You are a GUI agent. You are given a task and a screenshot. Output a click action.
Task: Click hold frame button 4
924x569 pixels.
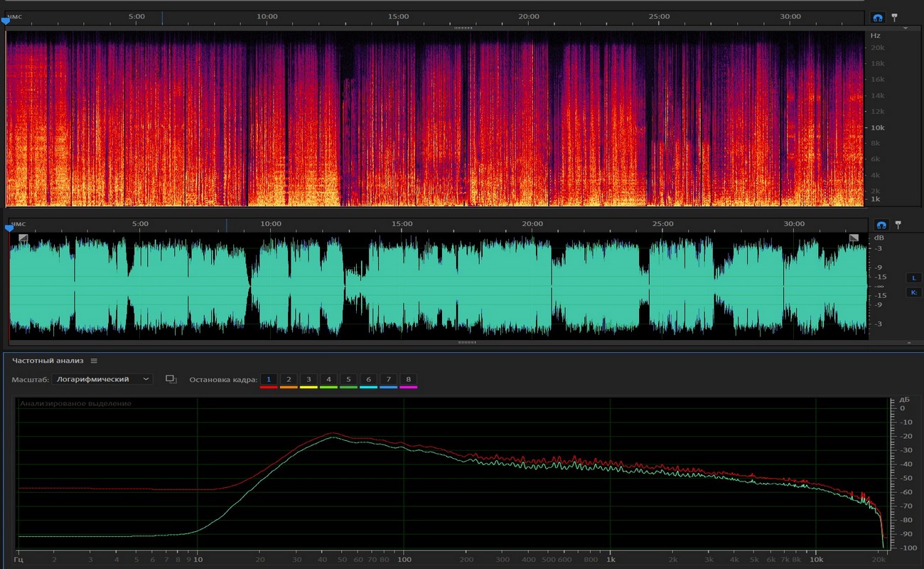[328, 380]
